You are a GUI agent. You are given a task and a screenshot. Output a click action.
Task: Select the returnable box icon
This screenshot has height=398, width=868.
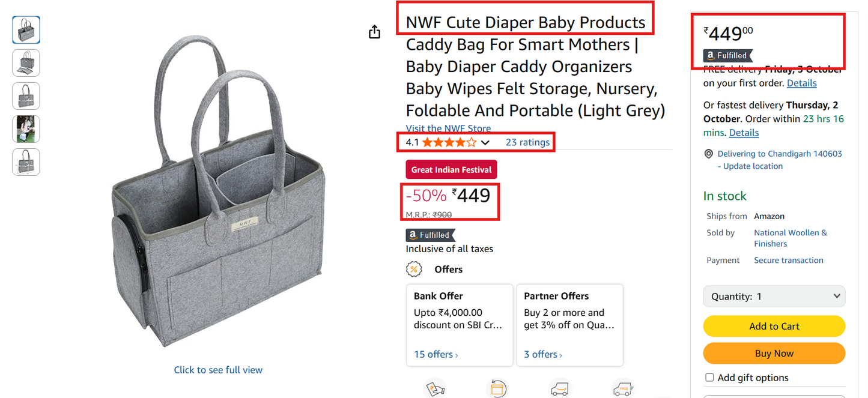498,387
